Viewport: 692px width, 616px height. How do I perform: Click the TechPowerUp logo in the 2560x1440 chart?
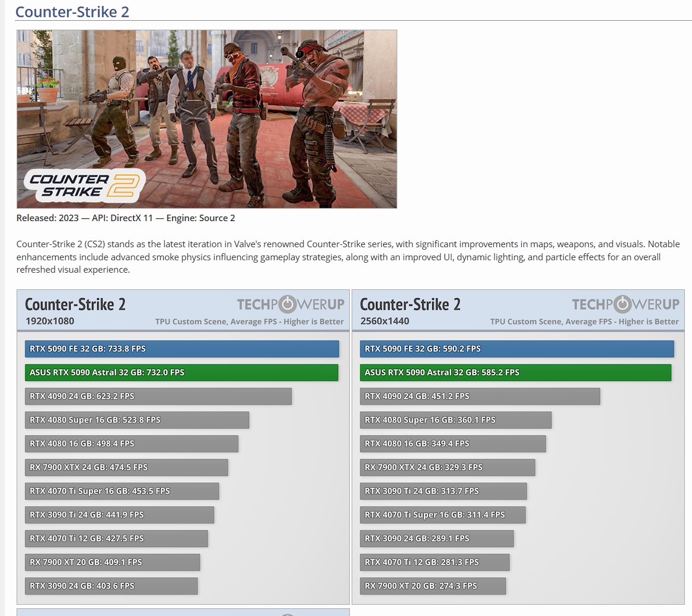tap(626, 304)
